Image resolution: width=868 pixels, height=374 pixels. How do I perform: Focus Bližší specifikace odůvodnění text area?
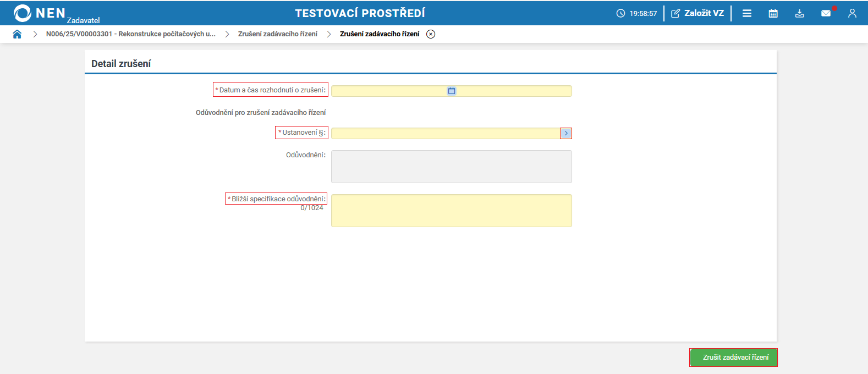click(x=452, y=211)
